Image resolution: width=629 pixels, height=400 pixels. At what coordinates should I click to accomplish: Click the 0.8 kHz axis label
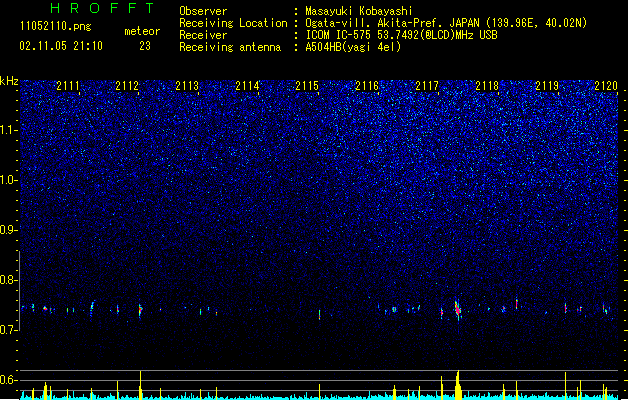[x=9, y=280]
